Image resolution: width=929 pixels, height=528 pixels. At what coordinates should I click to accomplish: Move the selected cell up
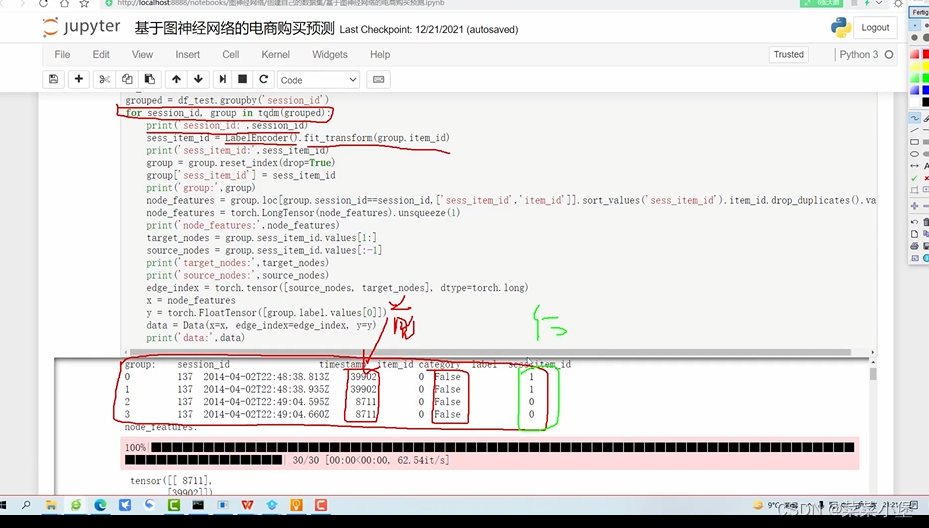[x=176, y=79]
